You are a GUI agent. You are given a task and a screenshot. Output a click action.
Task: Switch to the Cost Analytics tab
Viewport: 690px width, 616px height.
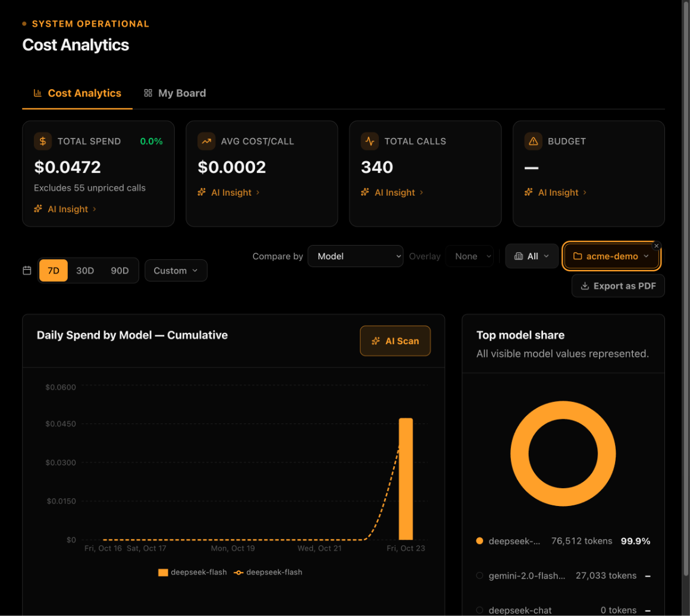(77, 93)
